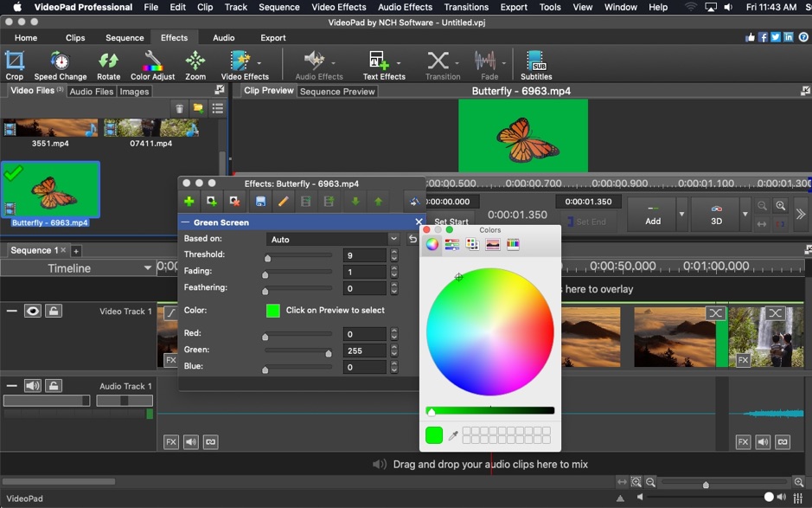812x508 pixels.
Task: Switch Colors panel to color sliders view
Action: pos(451,245)
